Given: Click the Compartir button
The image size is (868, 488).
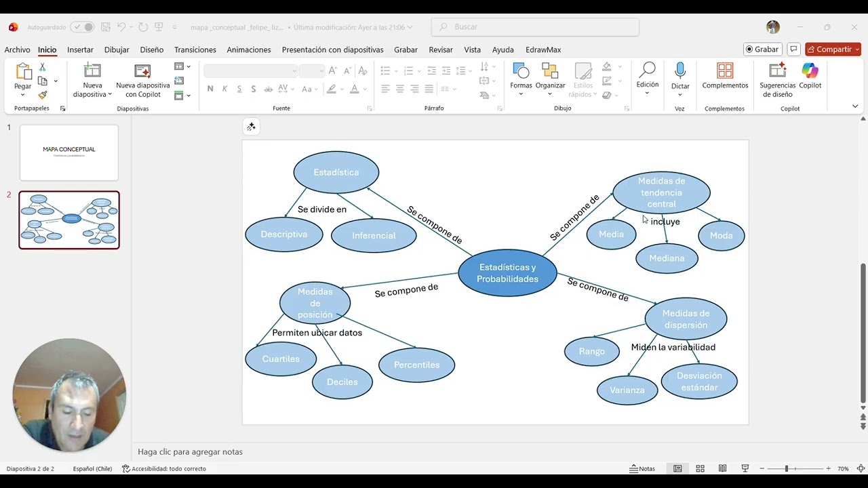Looking at the screenshot, I should pyautogui.click(x=829, y=49).
